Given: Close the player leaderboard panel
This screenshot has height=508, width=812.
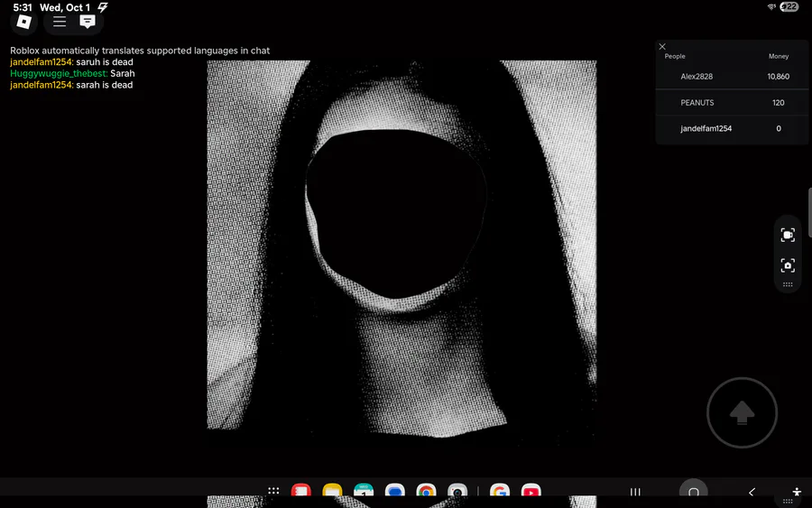Looking at the screenshot, I should click(x=662, y=47).
